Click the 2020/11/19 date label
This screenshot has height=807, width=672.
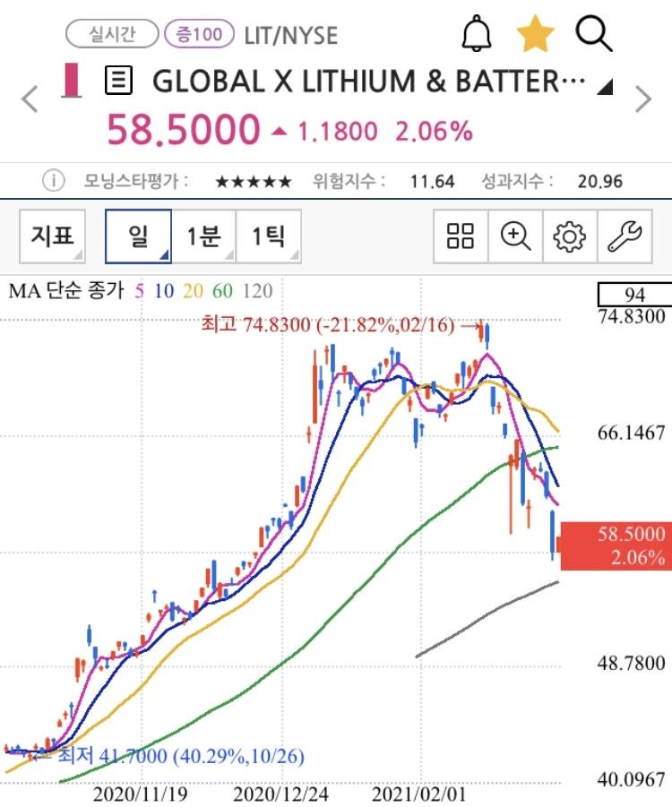click(x=140, y=794)
